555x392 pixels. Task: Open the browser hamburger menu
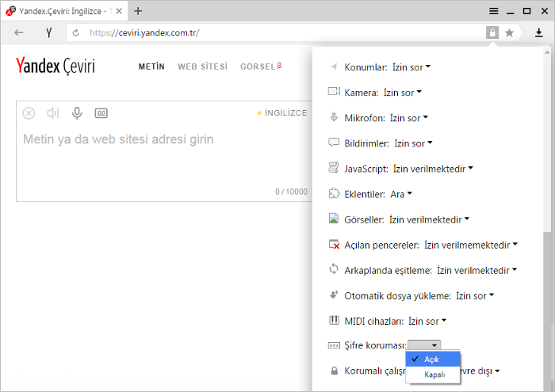point(494,11)
